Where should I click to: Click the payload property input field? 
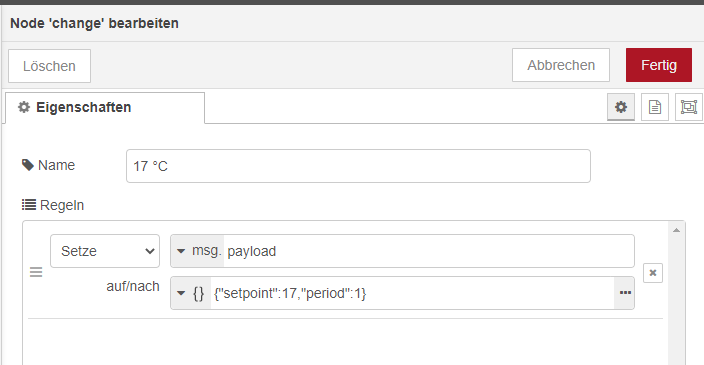[x=429, y=251]
